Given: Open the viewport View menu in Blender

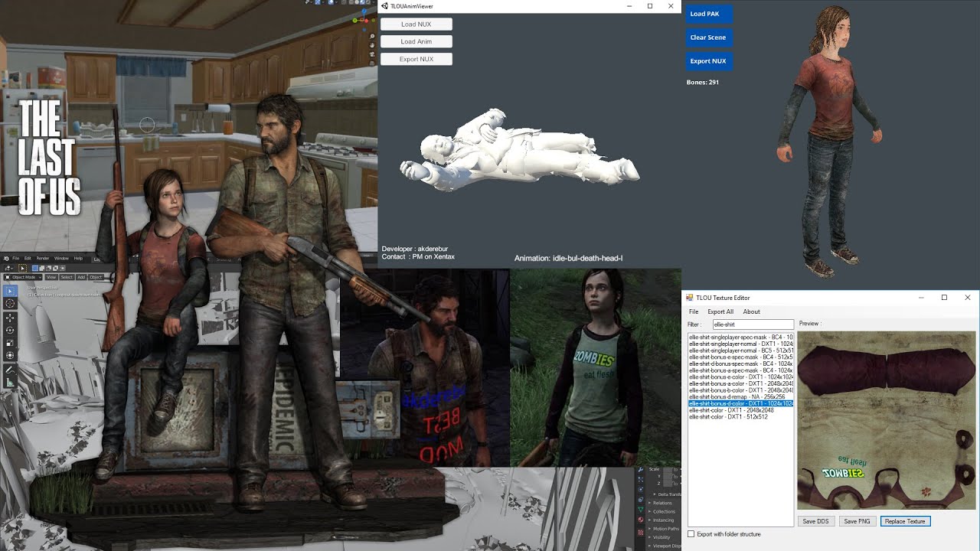Looking at the screenshot, I should 51,277.
